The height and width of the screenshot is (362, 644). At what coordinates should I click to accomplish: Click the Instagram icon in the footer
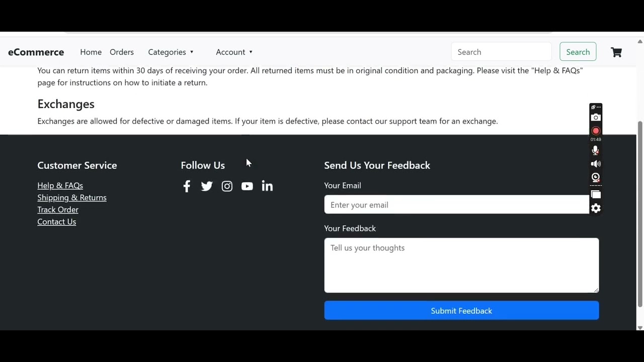[x=227, y=187]
